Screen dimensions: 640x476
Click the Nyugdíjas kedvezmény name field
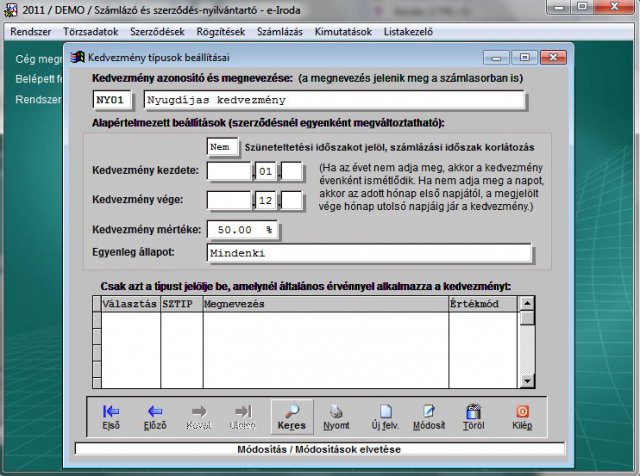tap(334, 100)
